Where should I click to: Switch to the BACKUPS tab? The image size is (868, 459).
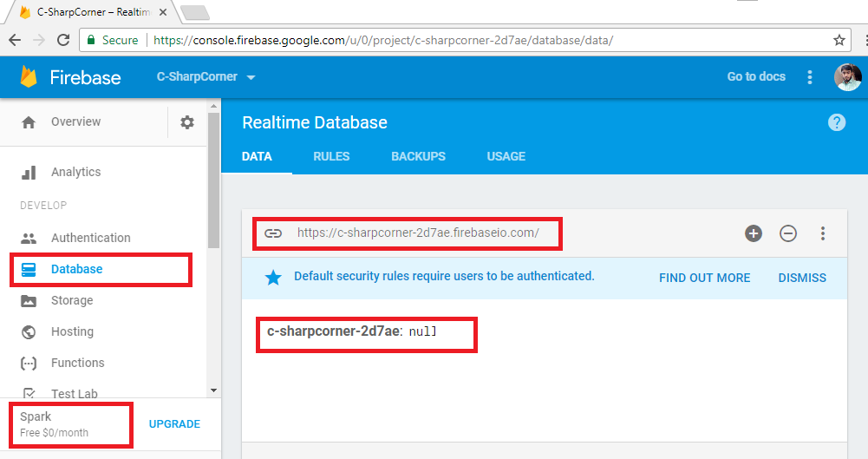click(418, 157)
